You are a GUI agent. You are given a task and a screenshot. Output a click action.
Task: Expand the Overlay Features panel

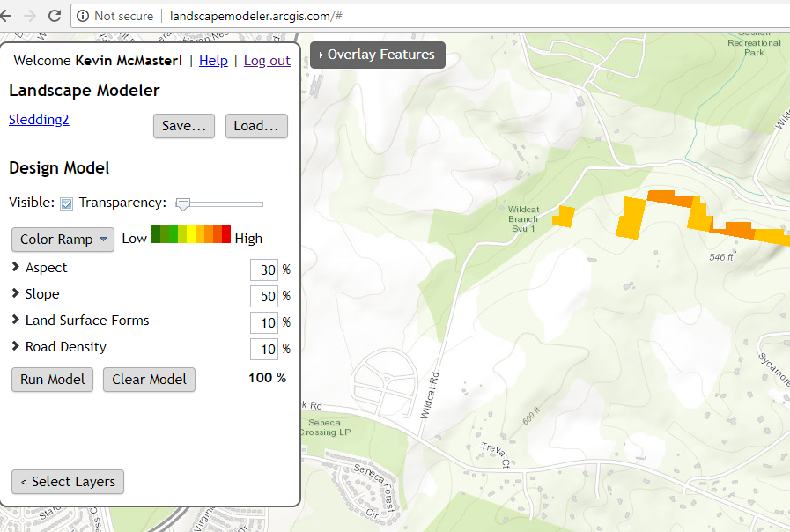coord(377,55)
